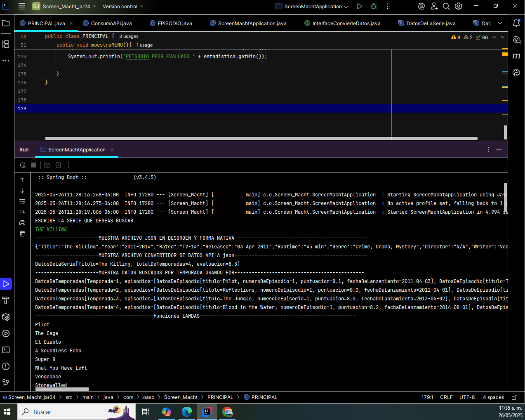Click the '3 usages' inlay hint
Image resolution: width=525 pixels, height=420 pixels.
click(x=129, y=36)
